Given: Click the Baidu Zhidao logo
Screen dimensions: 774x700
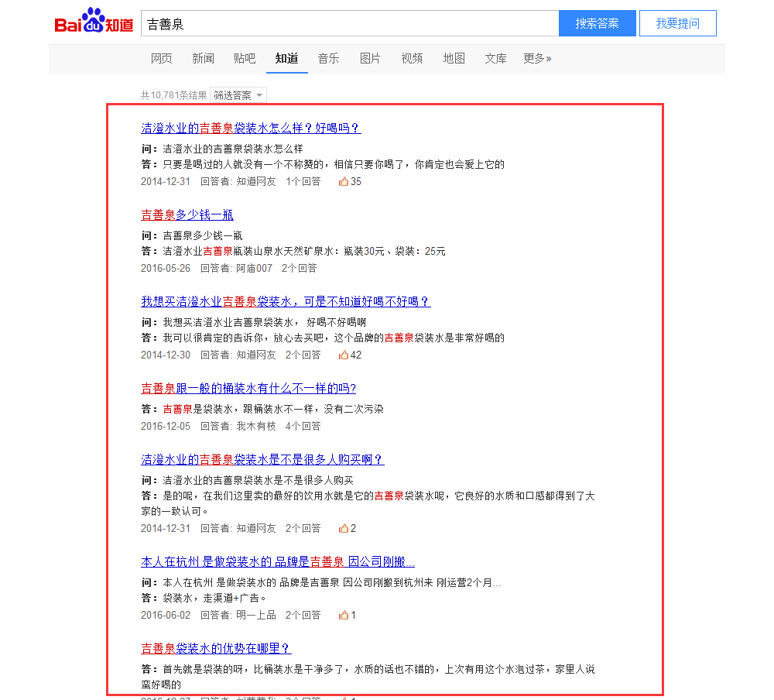Looking at the screenshot, I should click(94, 21).
